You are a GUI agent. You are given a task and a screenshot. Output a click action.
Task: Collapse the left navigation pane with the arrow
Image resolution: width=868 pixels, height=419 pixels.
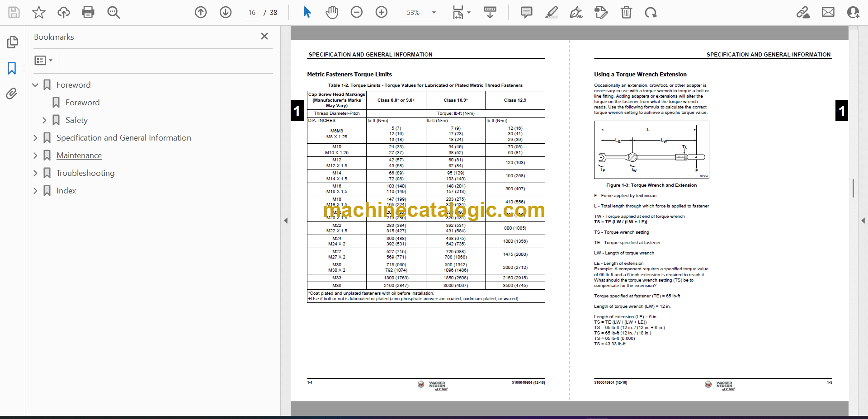point(286,221)
